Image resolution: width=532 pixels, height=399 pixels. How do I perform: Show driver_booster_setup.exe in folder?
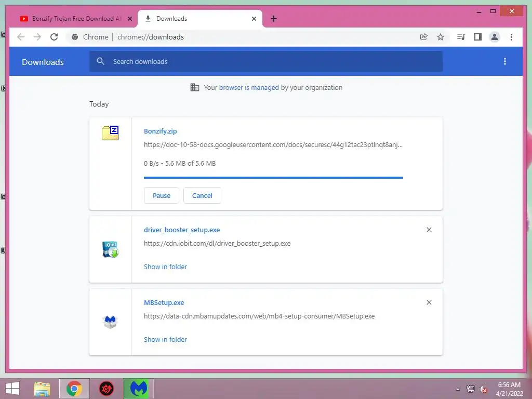(x=165, y=267)
